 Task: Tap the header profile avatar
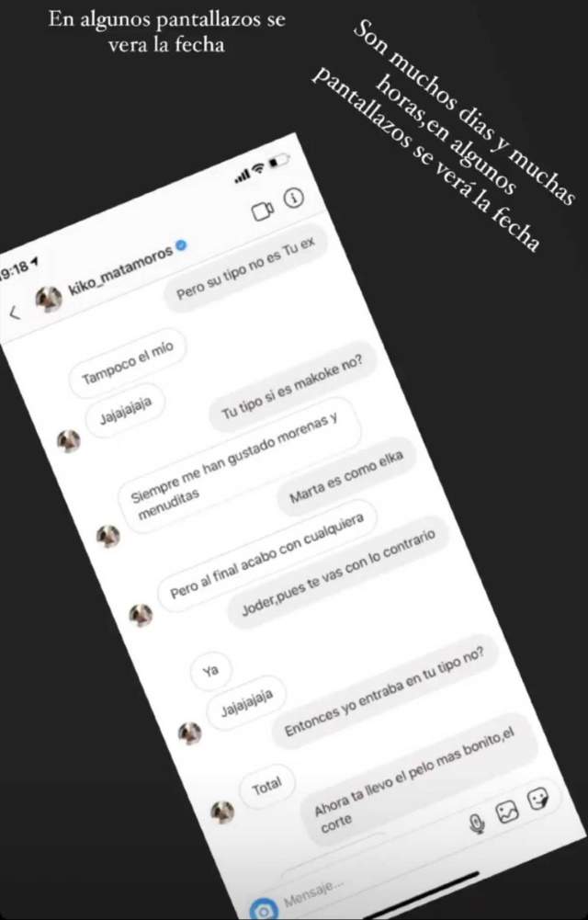(49, 299)
